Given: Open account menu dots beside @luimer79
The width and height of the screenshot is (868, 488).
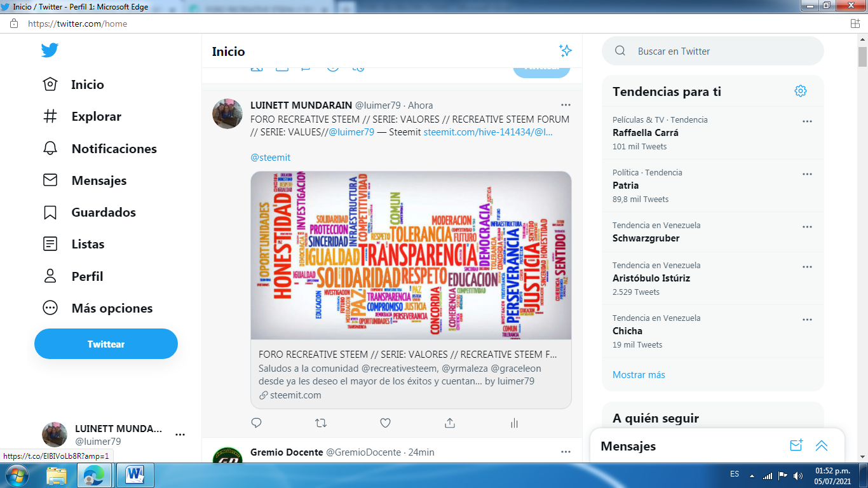Looking at the screenshot, I should pyautogui.click(x=180, y=435).
